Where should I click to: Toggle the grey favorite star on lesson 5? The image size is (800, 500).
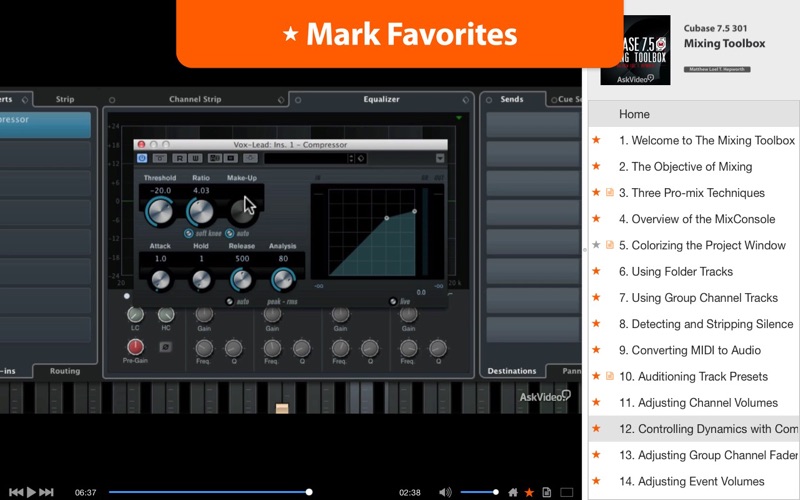(x=596, y=245)
